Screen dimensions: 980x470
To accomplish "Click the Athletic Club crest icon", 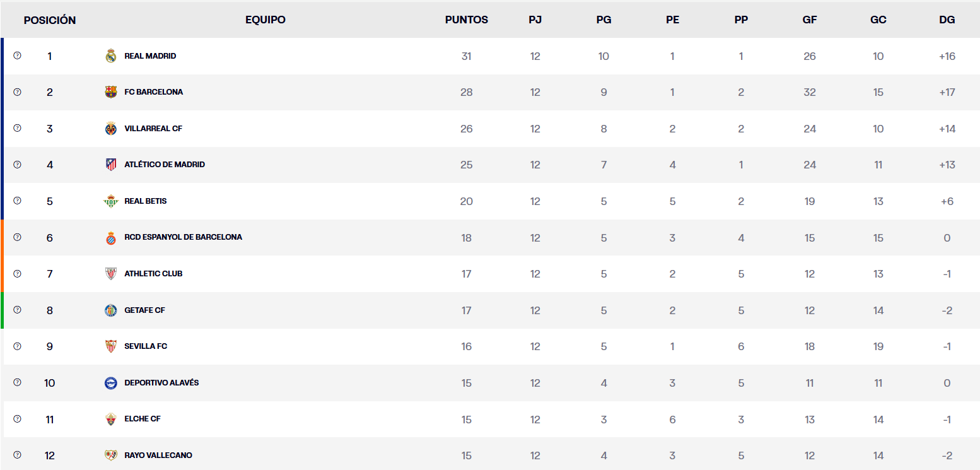I will pyautogui.click(x=111, y=274).
